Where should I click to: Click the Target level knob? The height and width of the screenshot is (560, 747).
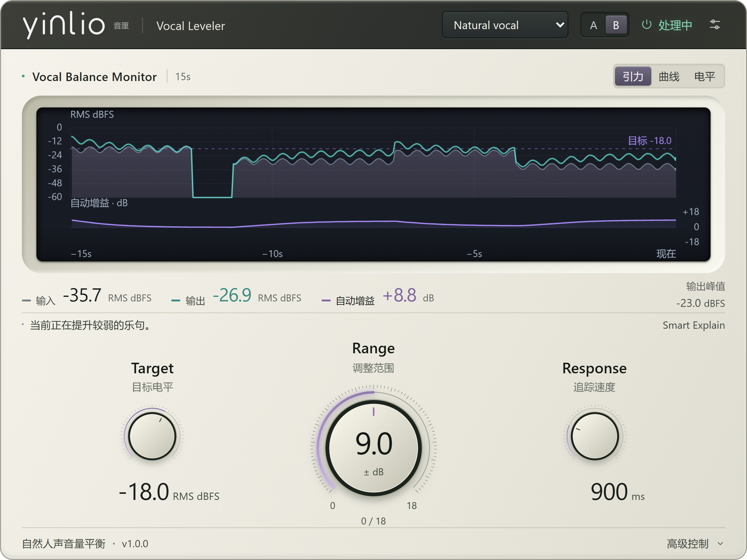[152, 436]
